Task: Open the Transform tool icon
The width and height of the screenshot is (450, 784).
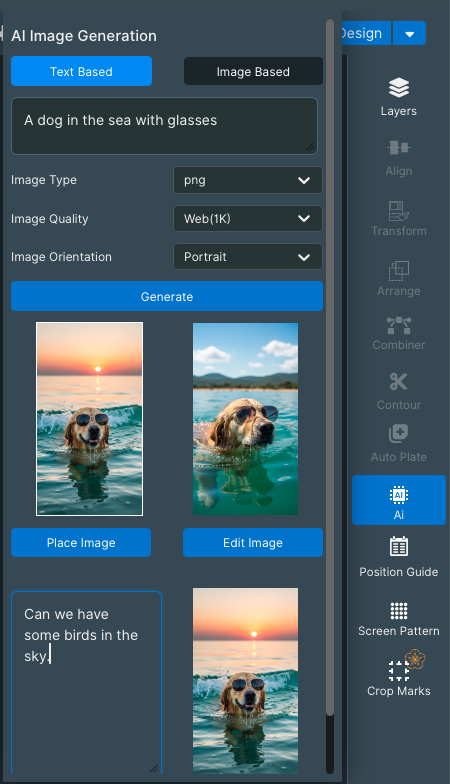Action: 398,210
